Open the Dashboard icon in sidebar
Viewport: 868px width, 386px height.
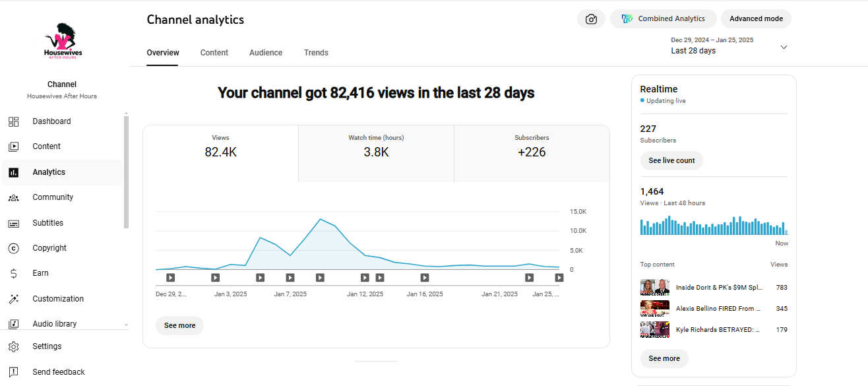click(13, 121)
